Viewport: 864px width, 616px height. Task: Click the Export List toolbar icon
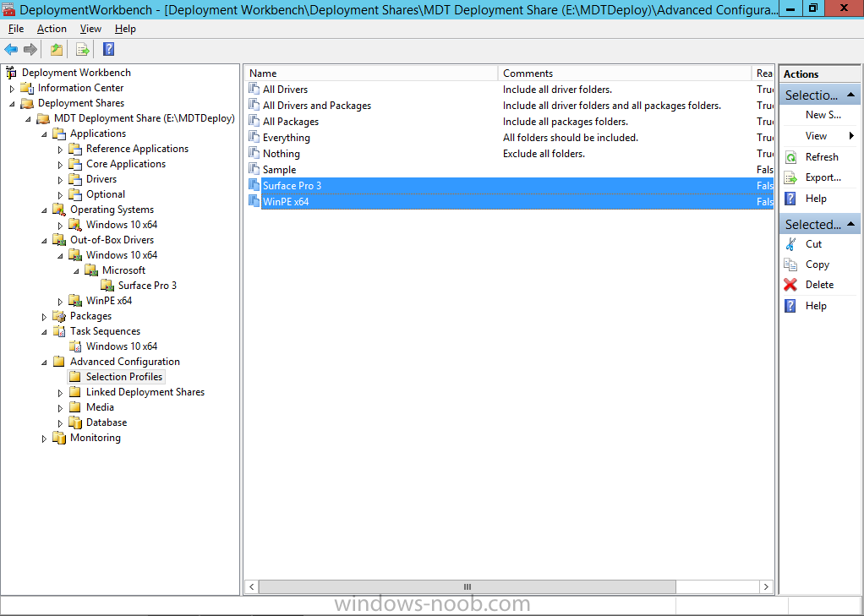(x=83, y=50)
